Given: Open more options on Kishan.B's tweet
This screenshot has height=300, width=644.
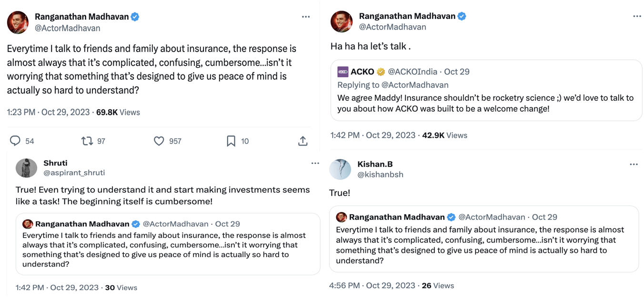Looking at the screenshot, I should point(634,165).
